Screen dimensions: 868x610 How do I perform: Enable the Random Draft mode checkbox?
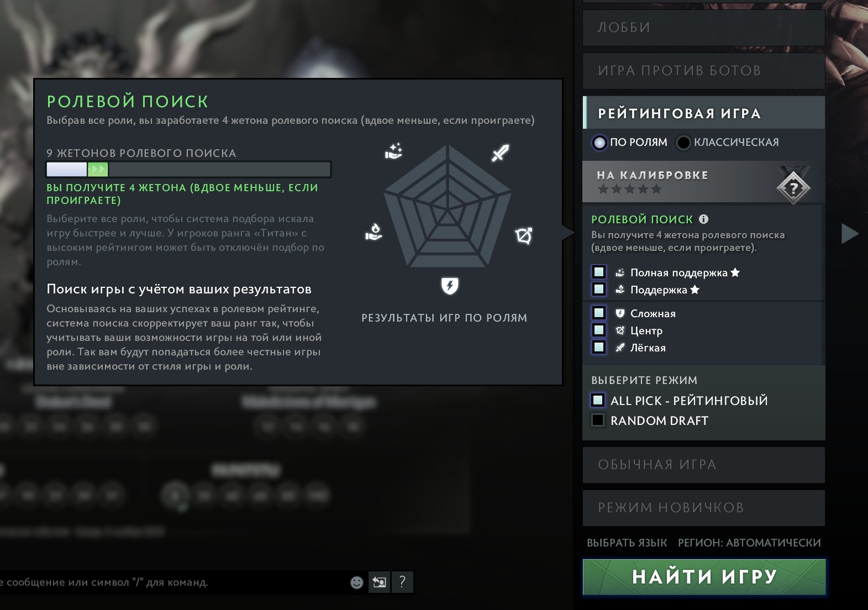tap(598, 420)
